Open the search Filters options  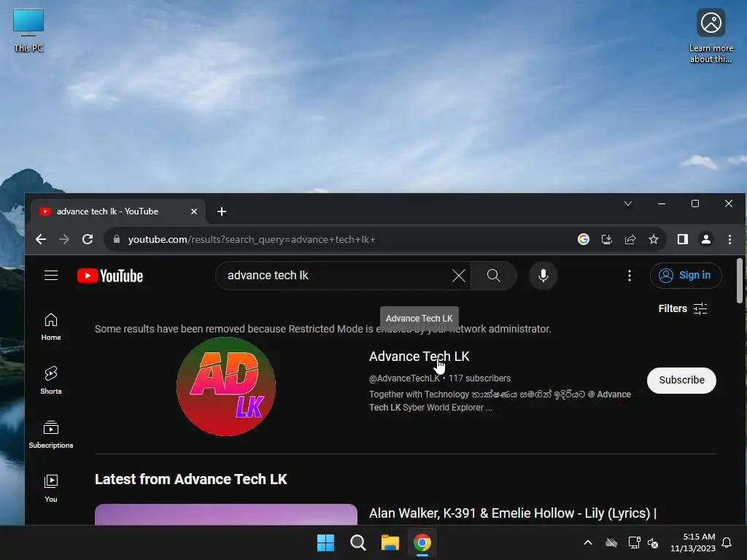pyautogui.click(x=683, y=308)
